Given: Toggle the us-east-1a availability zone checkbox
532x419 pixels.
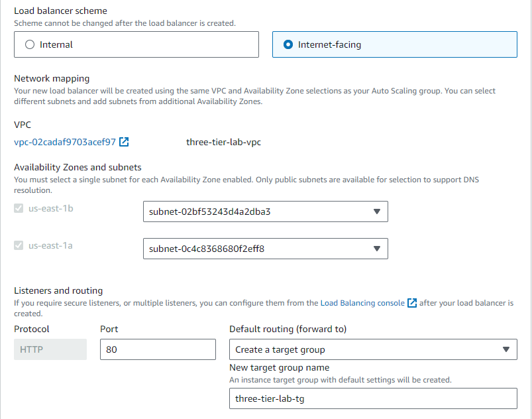Looking at the screenshot, I should click(x=19, y=245).
